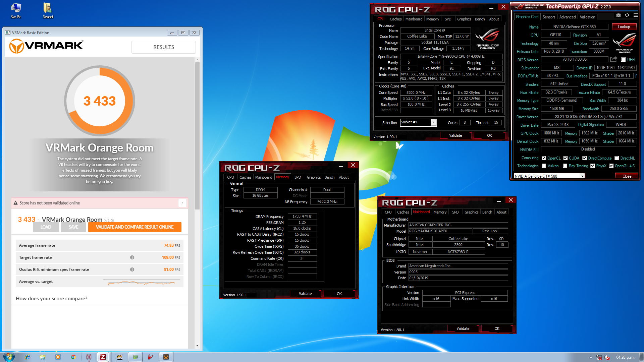Switch to the Sensors tab in GPU-Z
This screenshot has height=362, width=644.
click(x=549, y=17)
